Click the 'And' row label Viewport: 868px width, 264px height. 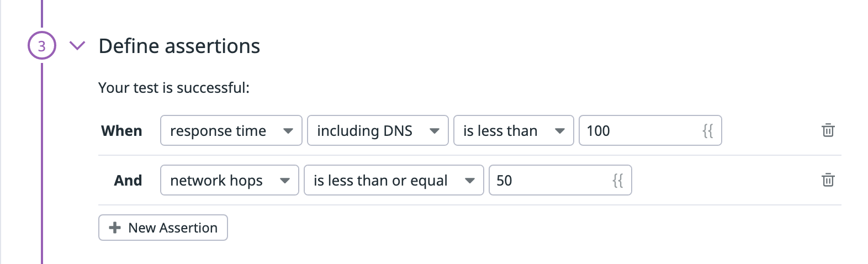tap(128, 181)
